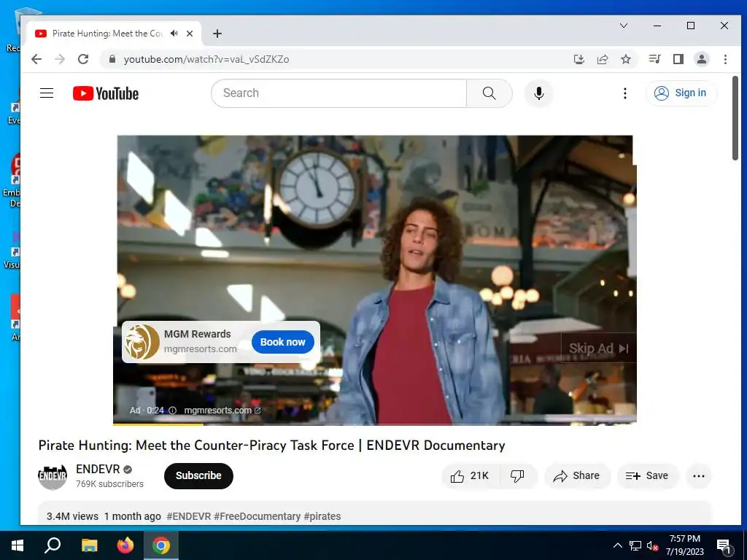
Task: Open notification center icon
Action: point(724,545)
